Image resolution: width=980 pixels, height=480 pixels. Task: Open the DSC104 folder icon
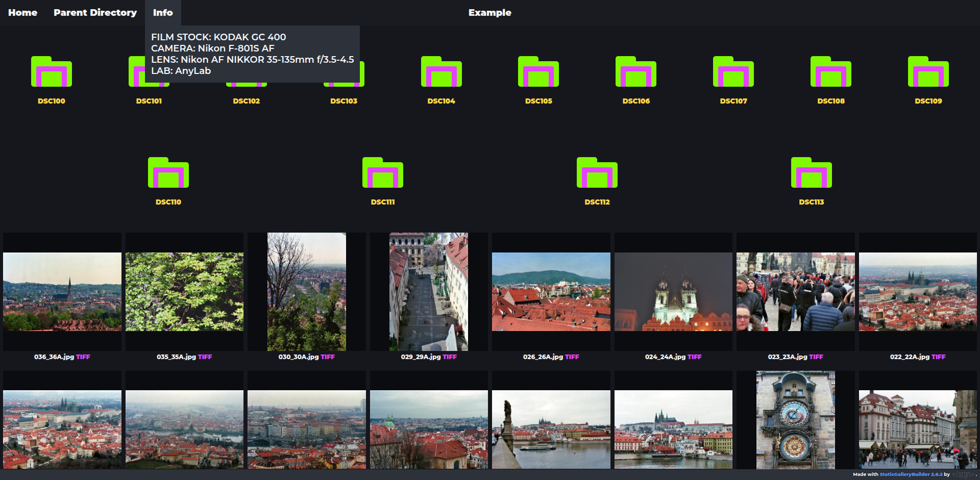(x=441, y=72)
